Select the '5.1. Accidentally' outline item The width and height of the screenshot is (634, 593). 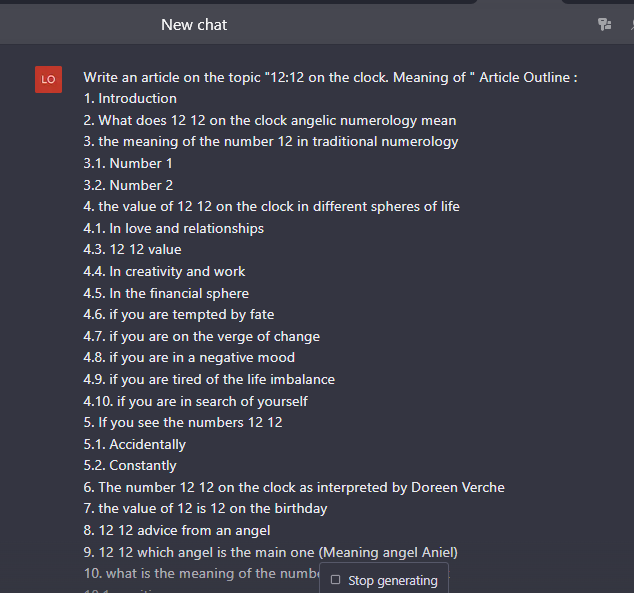135,444
